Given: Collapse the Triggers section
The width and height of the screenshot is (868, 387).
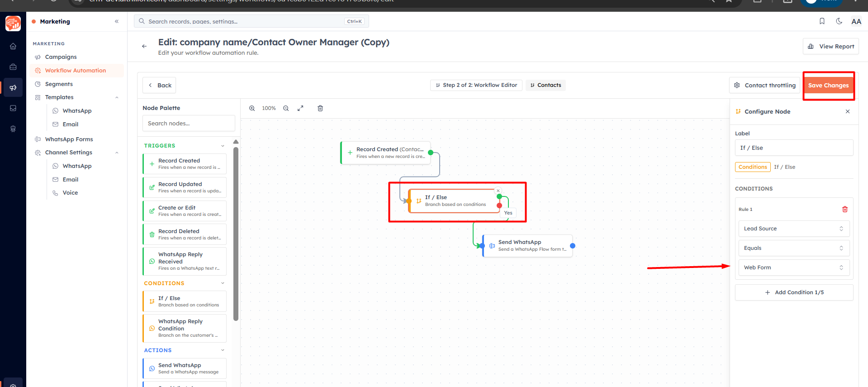Looking at the screenshot, I should point(223,146).
